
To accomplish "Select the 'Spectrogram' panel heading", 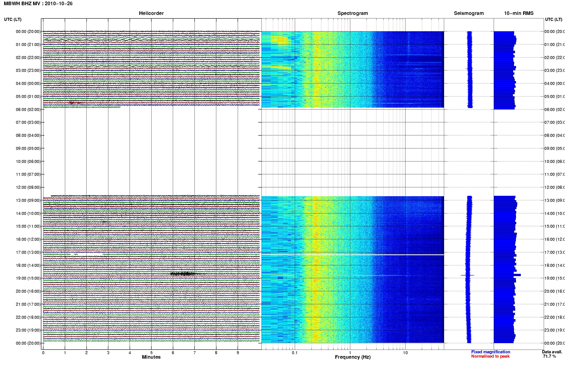I will click(x=353, y=13).
